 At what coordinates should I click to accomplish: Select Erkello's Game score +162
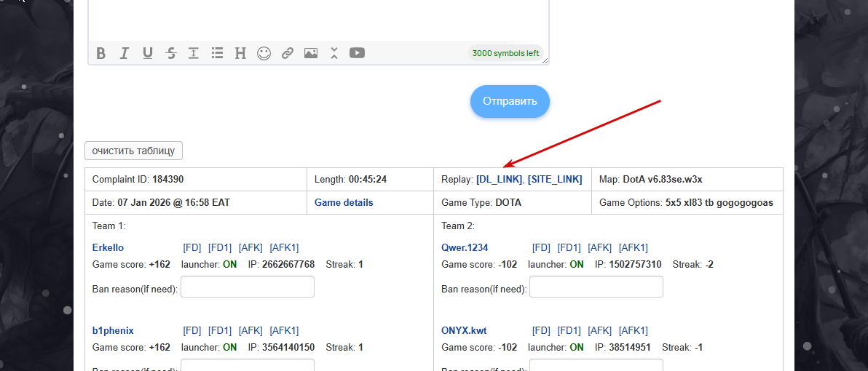pyautogui.click(x=159, y=264)
